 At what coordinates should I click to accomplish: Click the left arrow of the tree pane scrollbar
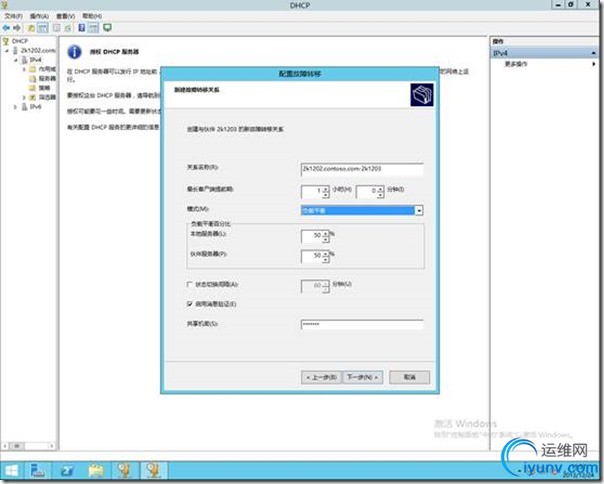tap(5, 446)
